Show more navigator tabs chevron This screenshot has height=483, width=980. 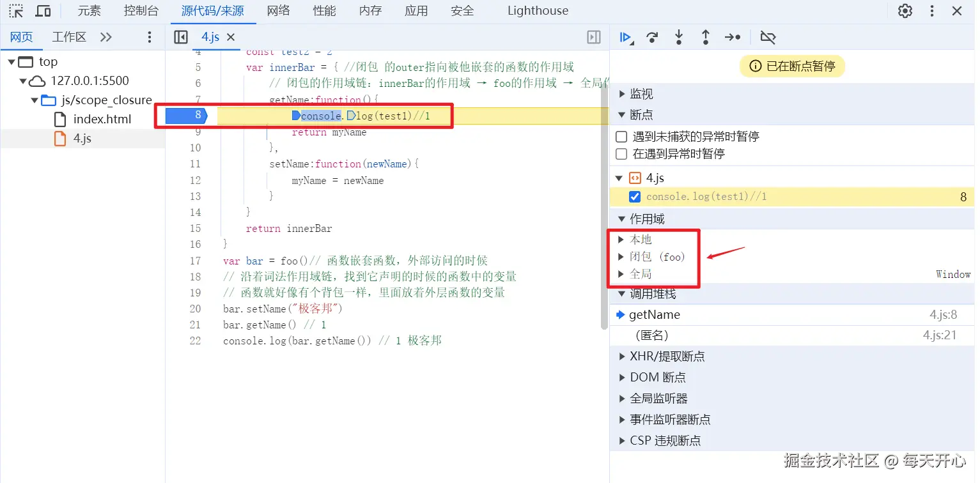[106, 37]
